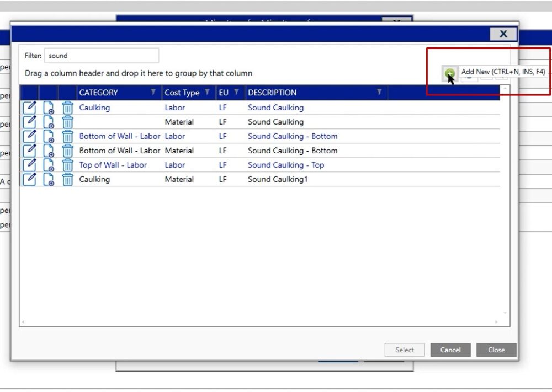Click the Filter text field
This screenshot has height=392, width=552.
[x=102, y=56]
